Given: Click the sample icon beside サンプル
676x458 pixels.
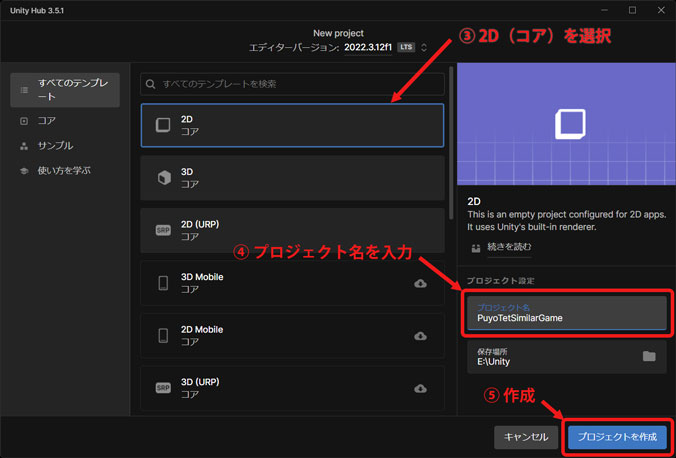Looking at the screenshot, I should coord(24,146).
